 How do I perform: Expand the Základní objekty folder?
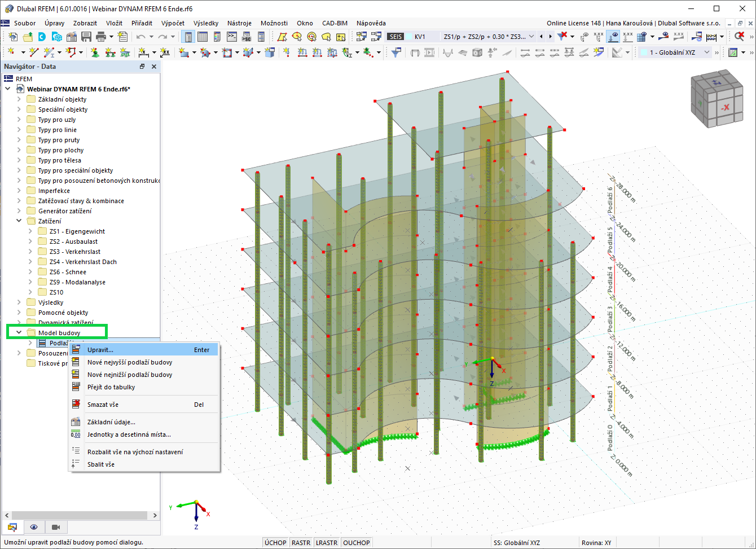19,99
